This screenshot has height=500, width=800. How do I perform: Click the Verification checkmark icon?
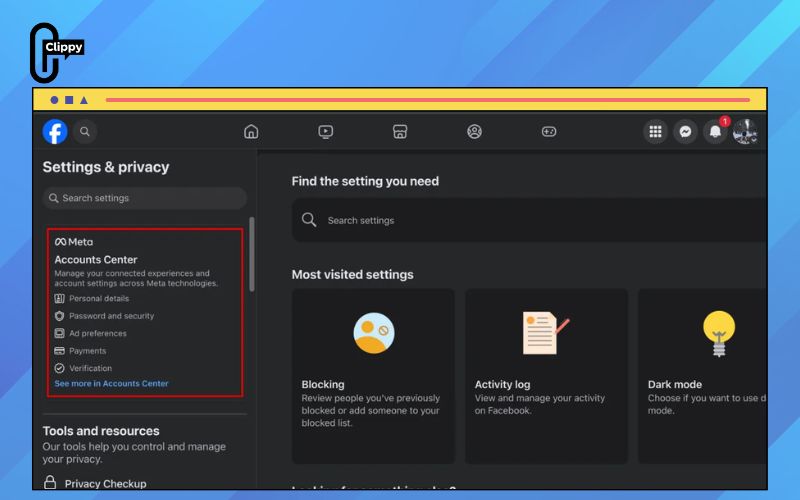[x=60, y=368]
